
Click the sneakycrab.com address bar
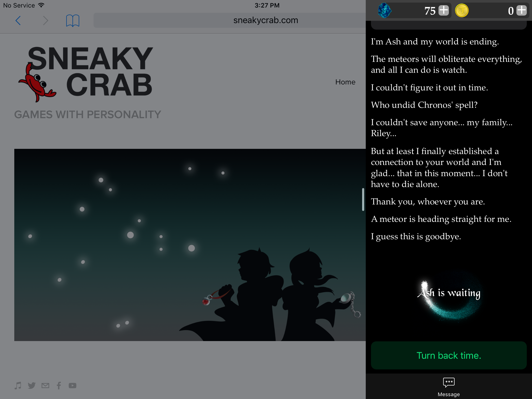click(x=230, y=20)
